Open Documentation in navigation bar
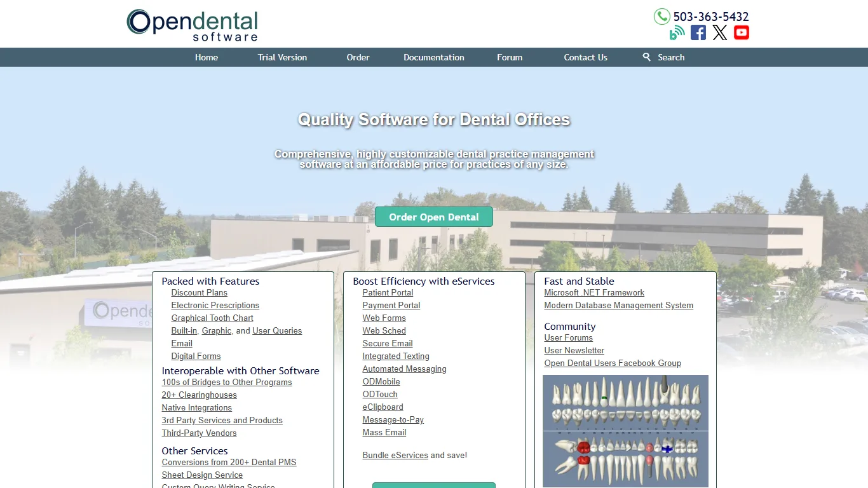The width and height of the screenshot is (868, 488). pos(434,57)
